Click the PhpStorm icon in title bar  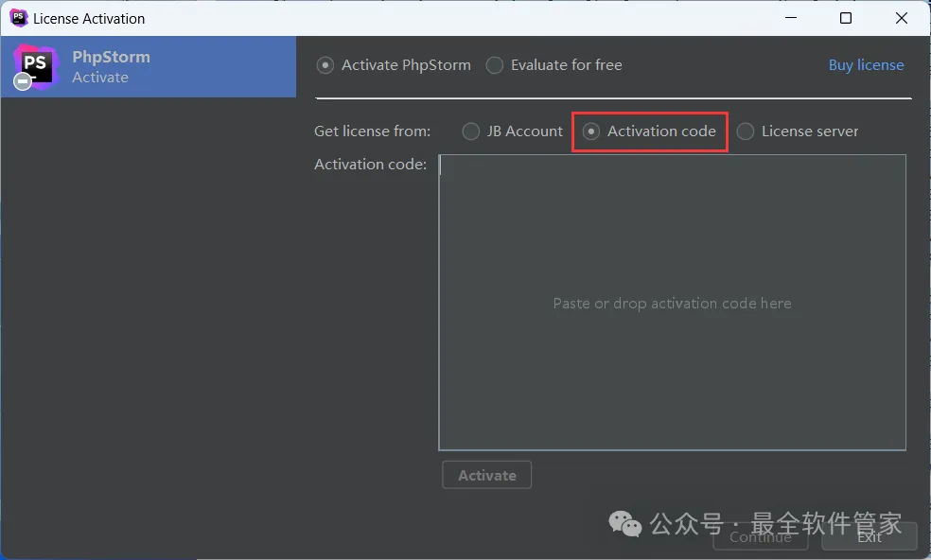click(x=18, y=18)
